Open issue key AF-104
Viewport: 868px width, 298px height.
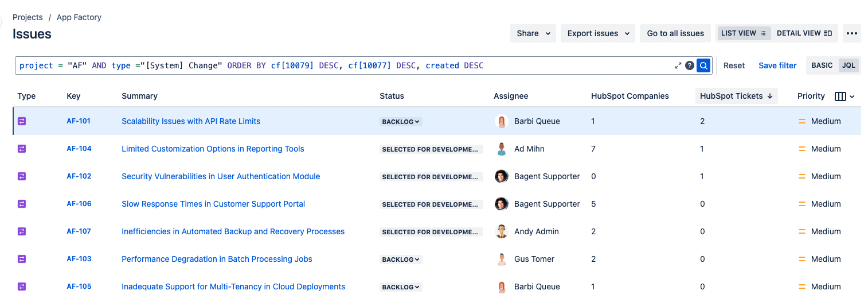(79, 149)
